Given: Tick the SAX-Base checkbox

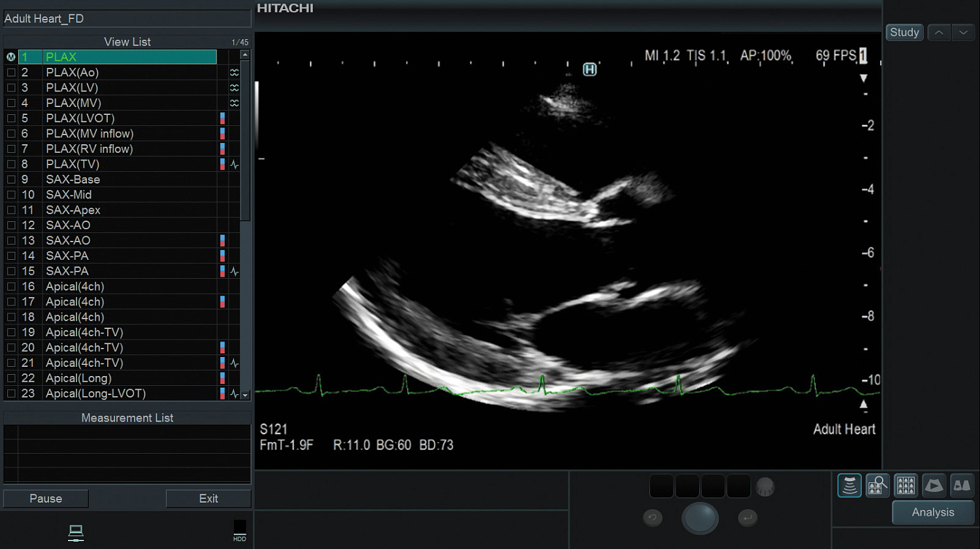Looking at the screenshot, I should [11, 180].
